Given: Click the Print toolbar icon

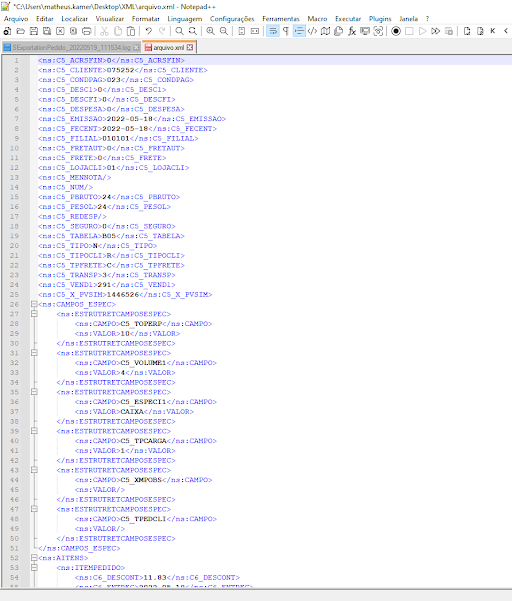Looking at the screenshot, I should click(87, 31).
